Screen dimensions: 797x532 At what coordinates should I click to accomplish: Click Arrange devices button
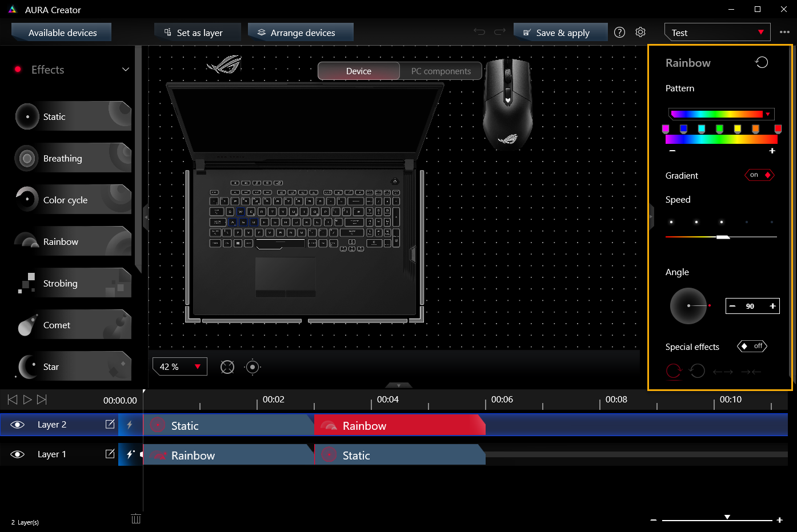pyautogui.click(x=301, y=33)
